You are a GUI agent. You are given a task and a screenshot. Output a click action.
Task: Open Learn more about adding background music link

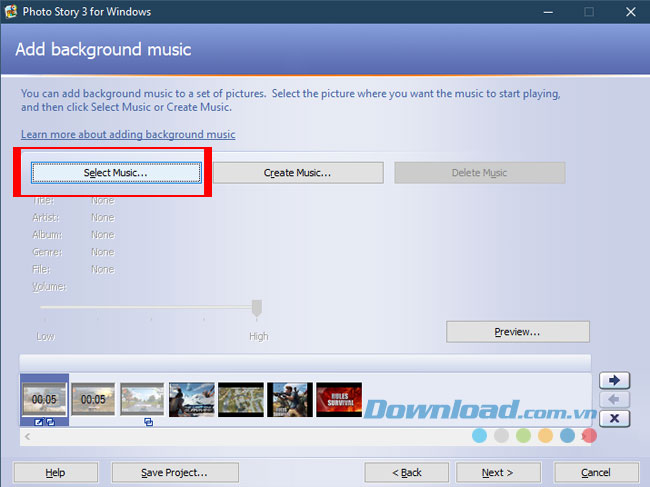click(128, 134)
